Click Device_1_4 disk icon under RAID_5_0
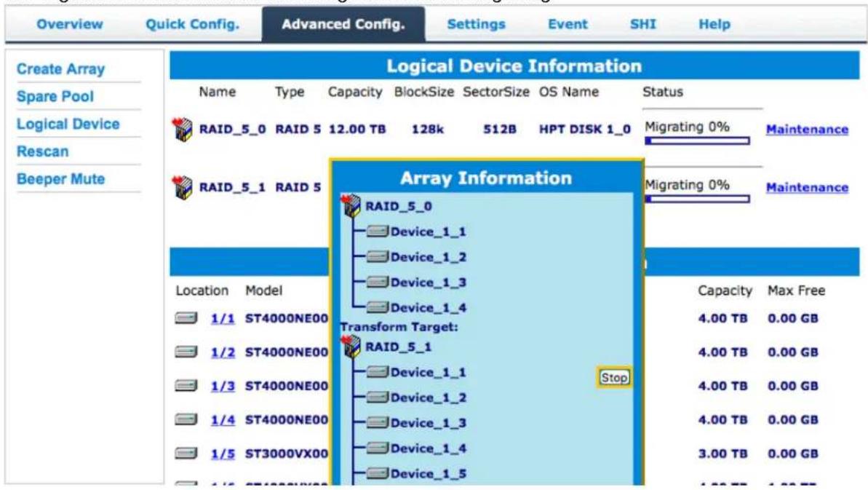 click(x=377, y=307)
